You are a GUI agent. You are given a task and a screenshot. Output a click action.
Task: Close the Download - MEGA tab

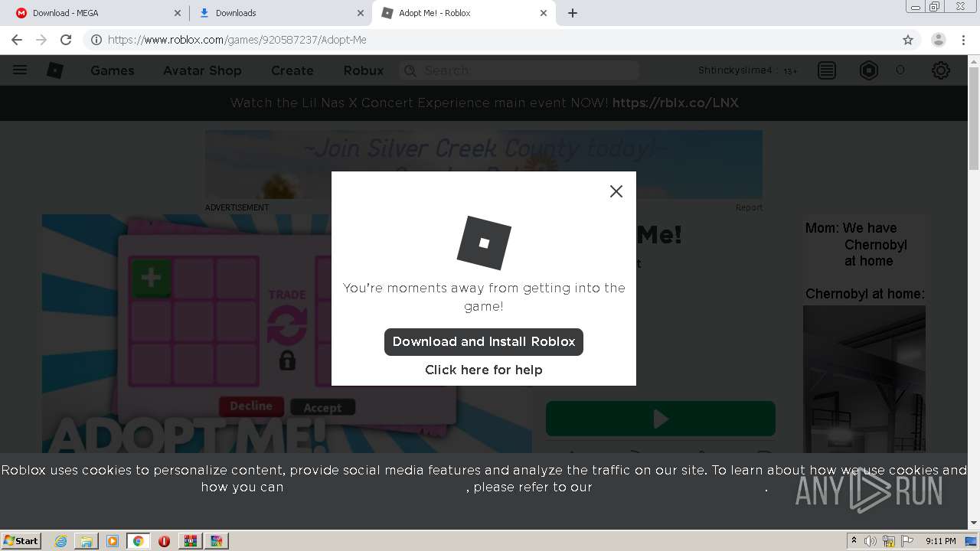(x=178, y=13)
